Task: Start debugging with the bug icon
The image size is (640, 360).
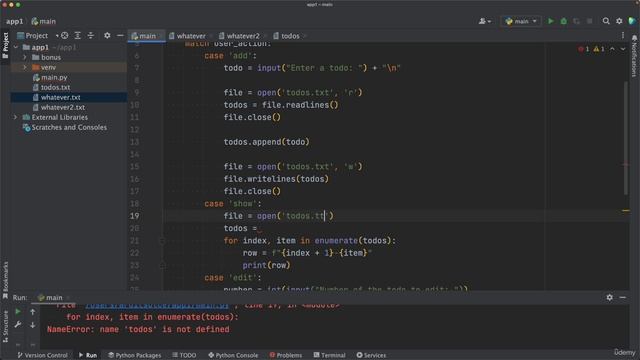Action: (564, 21)
